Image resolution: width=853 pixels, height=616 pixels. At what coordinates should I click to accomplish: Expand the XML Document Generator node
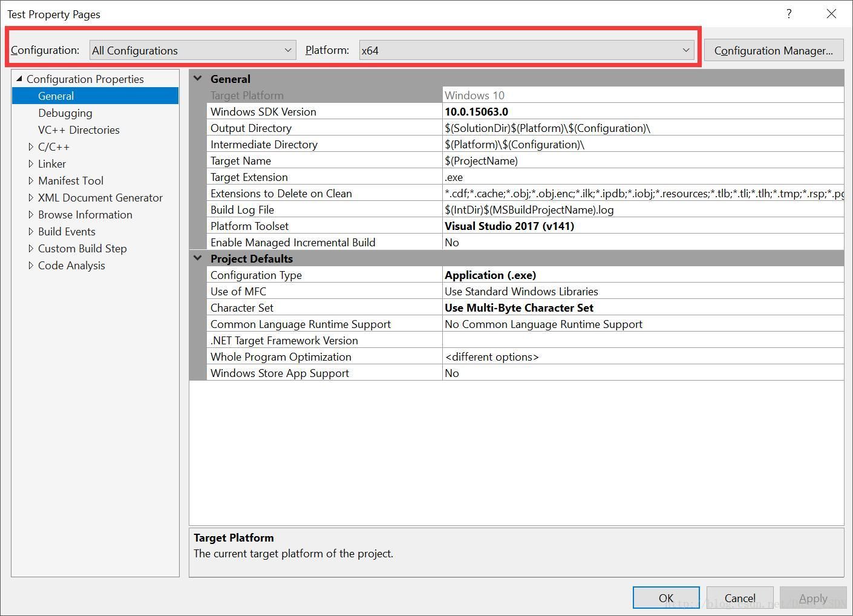pos(31,197)
